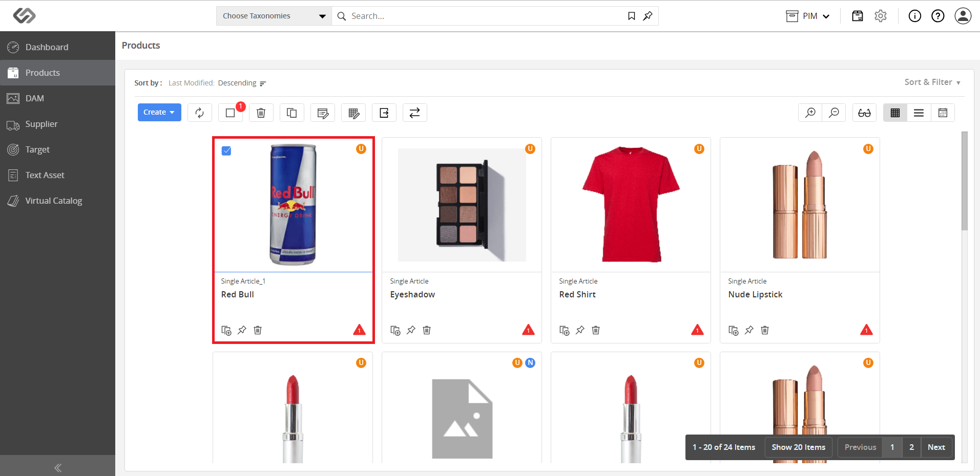Open the Red Bull product thumbnail
Screen dimensions: 980x476
coord(293,205)
